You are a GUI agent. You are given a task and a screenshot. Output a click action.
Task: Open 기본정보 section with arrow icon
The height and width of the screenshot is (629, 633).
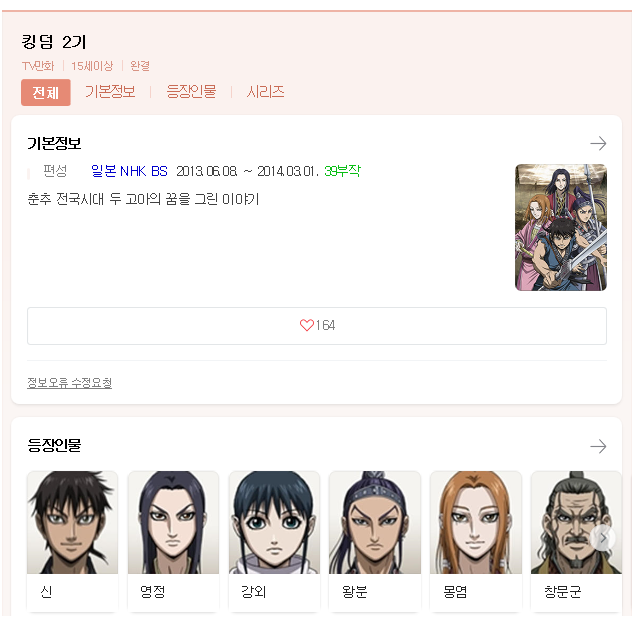coord(598,143)
